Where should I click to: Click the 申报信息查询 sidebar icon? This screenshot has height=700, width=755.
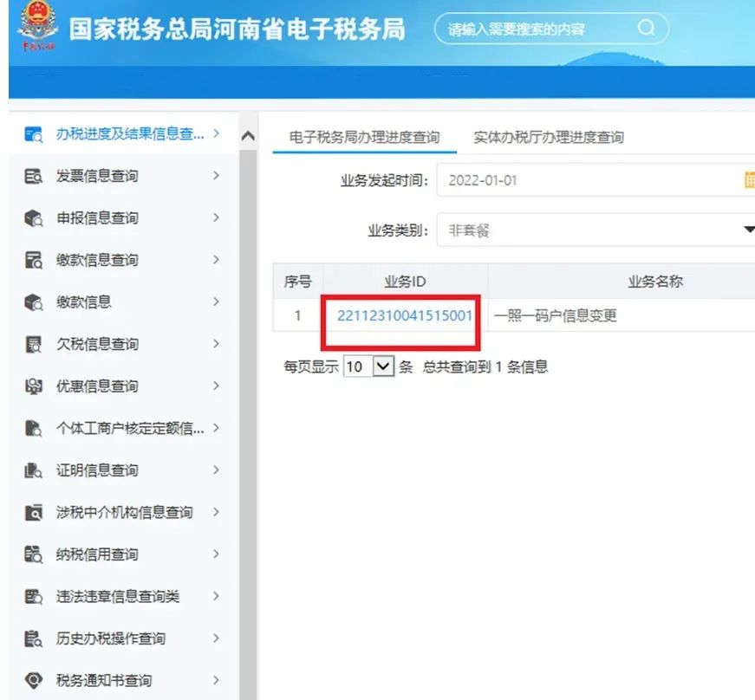(33, 218)
